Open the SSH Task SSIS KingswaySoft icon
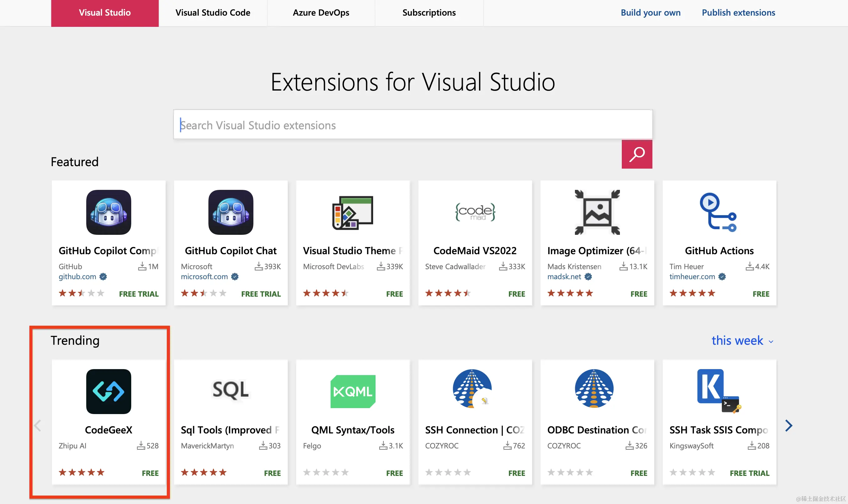Image resolution: width=848 pixels, height=504 pixels. (x=719, y=391)
